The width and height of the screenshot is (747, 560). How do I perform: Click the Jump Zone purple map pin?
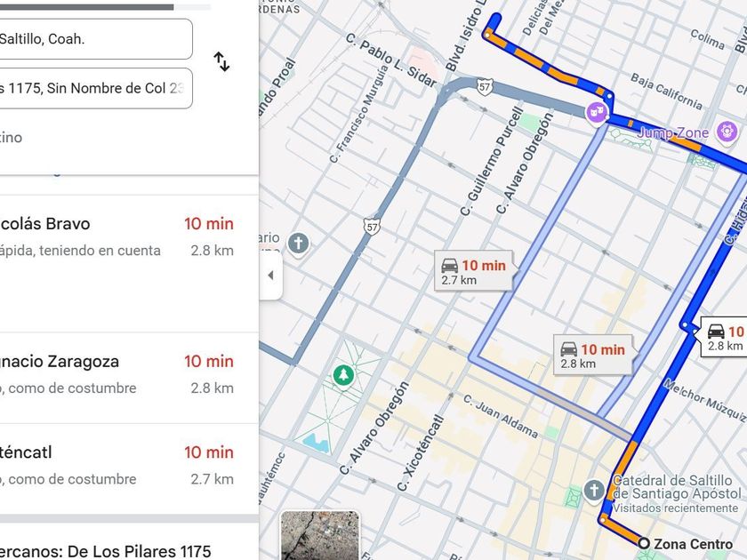[x=727, y=131]
